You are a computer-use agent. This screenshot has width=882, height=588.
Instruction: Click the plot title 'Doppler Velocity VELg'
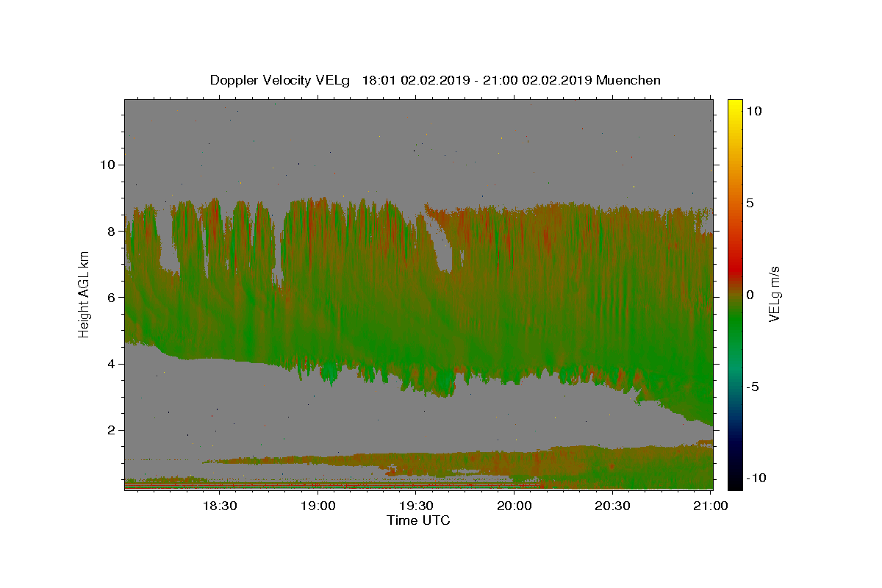pyautogui.click(x=279, y=80)
